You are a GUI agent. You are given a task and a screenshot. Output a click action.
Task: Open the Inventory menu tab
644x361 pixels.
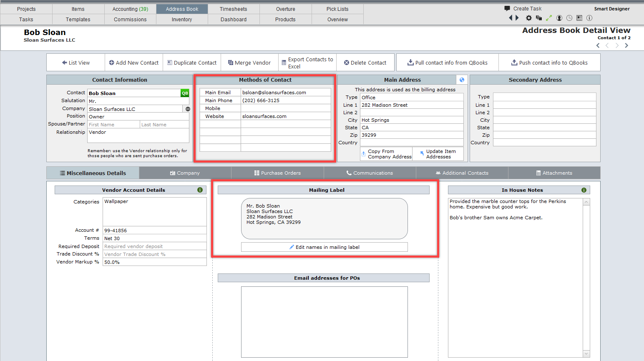[x=182, y=19]
